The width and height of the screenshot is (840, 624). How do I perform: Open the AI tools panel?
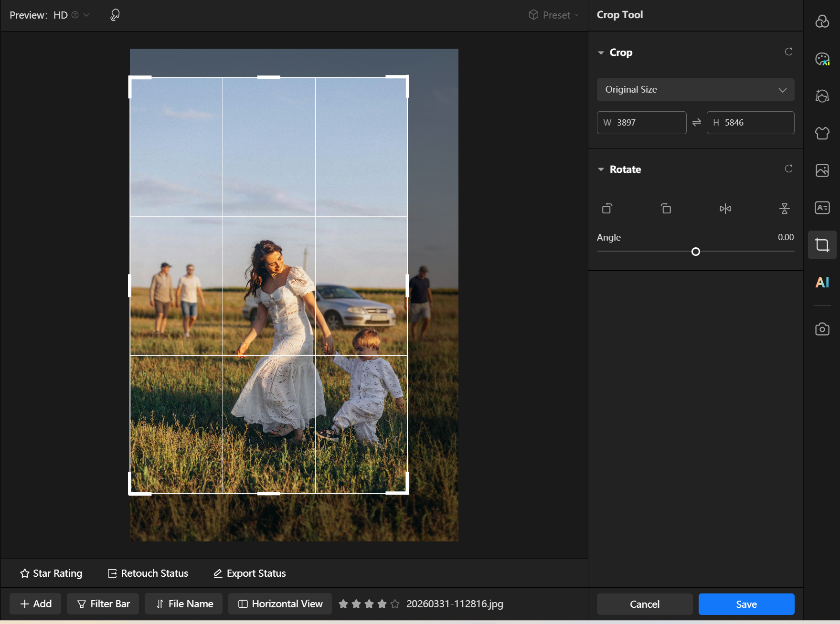click(822, 283)
